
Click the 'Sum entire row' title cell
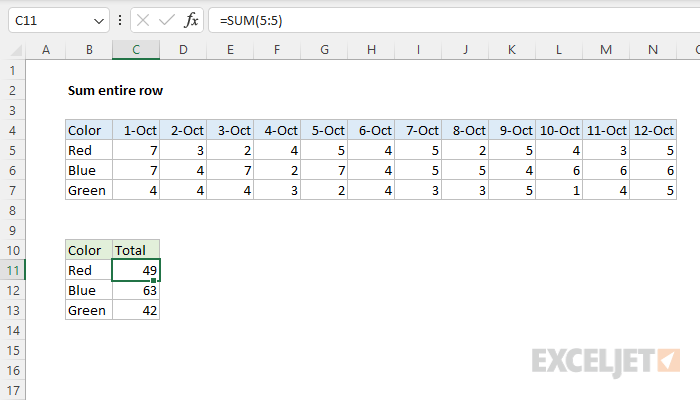[x=115, y=90]
